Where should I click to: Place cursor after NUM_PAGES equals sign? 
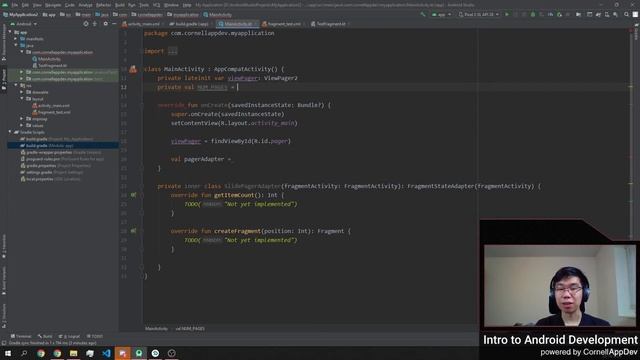pyautogui.click(x=238, y=87)
